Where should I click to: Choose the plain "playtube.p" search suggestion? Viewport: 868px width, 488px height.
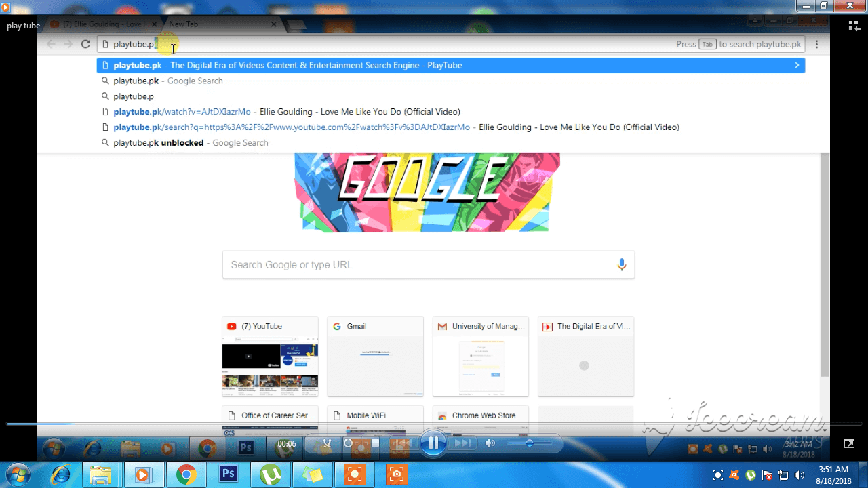(451, 96)
